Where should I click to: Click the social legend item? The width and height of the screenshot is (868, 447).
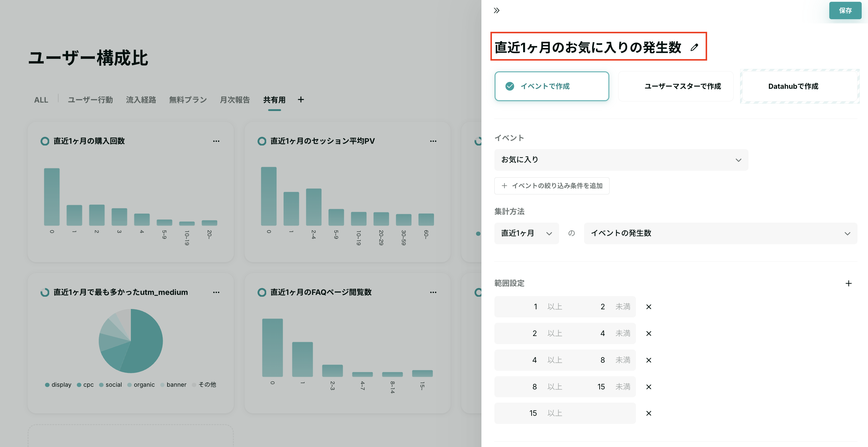click(x=110, y=385)
